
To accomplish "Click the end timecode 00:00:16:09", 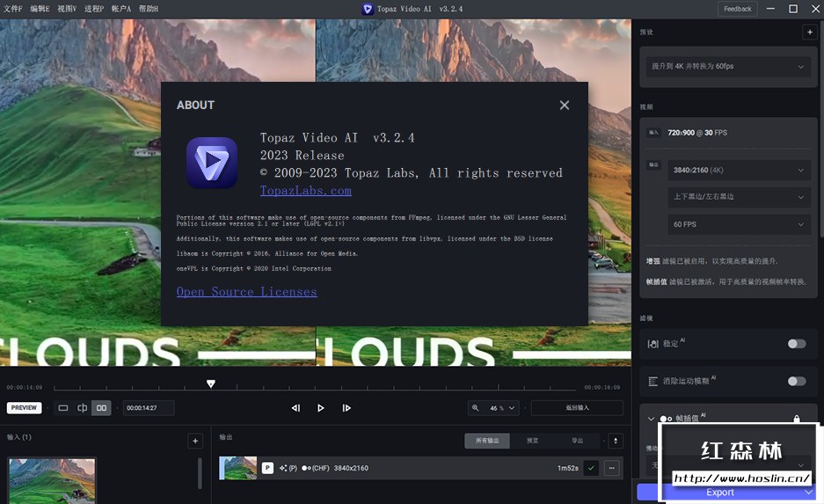I will (x=602, y=387).
